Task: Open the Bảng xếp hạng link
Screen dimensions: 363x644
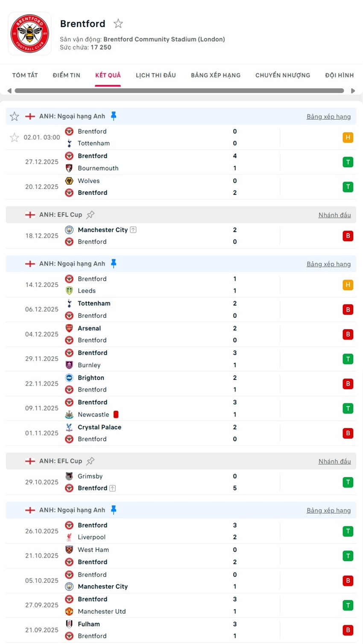Action: coord(329,116)
